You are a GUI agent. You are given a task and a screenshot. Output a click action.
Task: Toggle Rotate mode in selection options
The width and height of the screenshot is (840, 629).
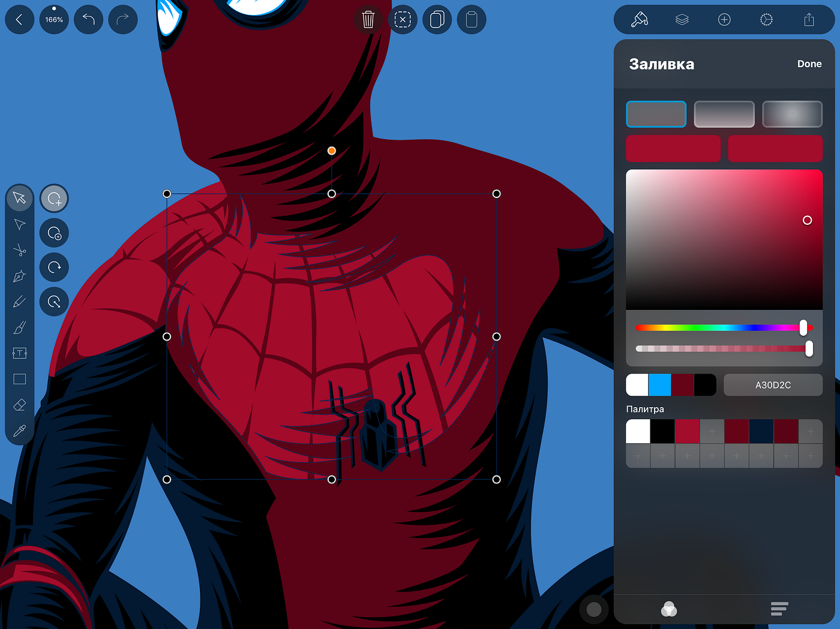click(54, 267)
